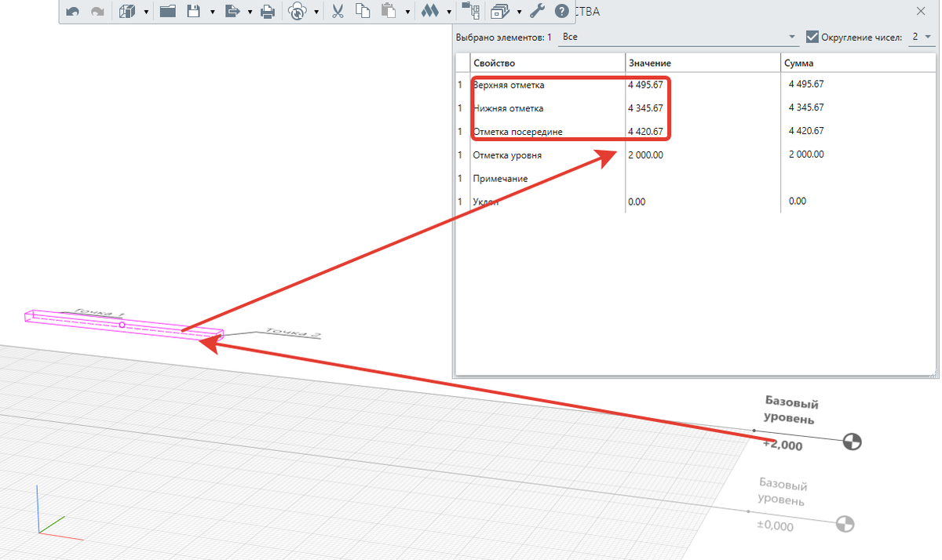Expand the save options arrow
Image resolution: width=942 pixels, height=560 pixels.
coord(213,13)
